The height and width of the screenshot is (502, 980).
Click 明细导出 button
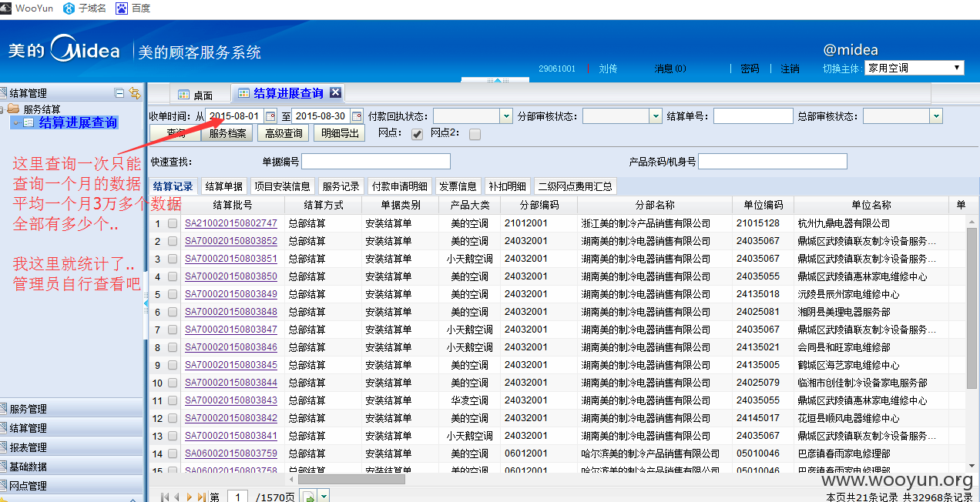341,134
